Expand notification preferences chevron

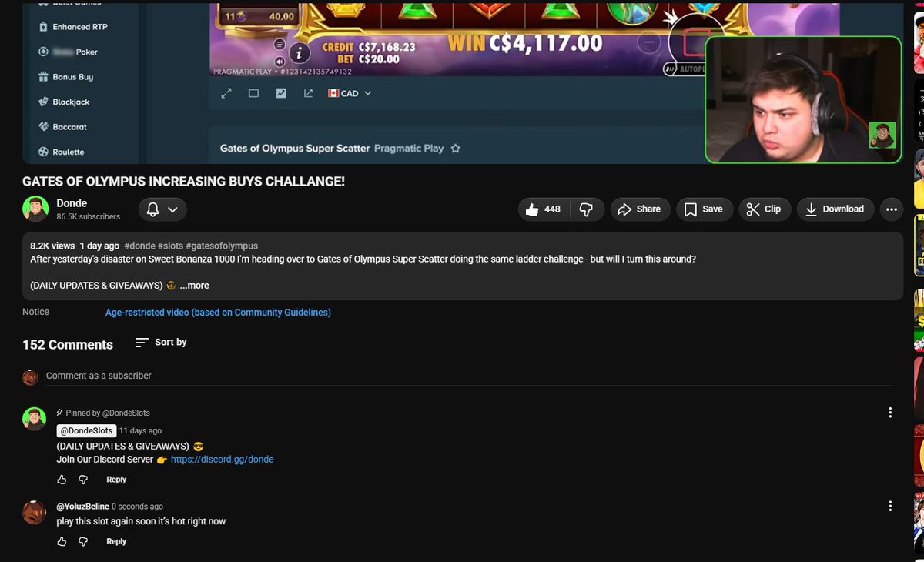coord(172,209)
